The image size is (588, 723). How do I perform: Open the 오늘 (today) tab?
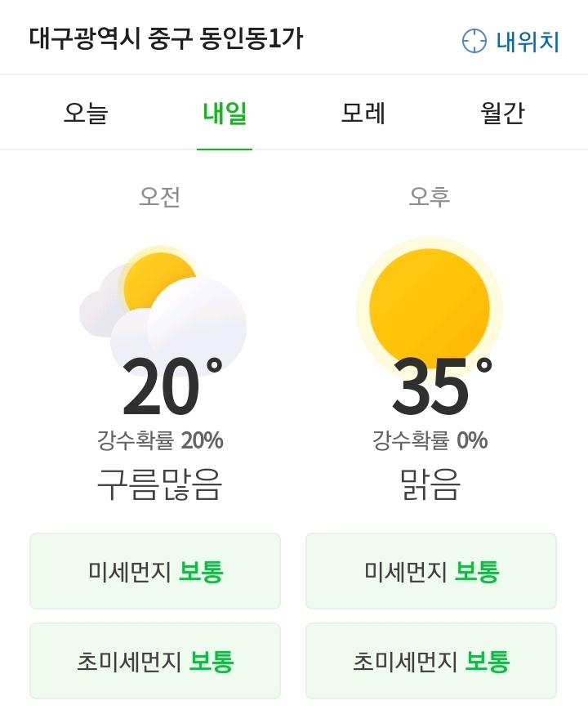click(86, 114)
